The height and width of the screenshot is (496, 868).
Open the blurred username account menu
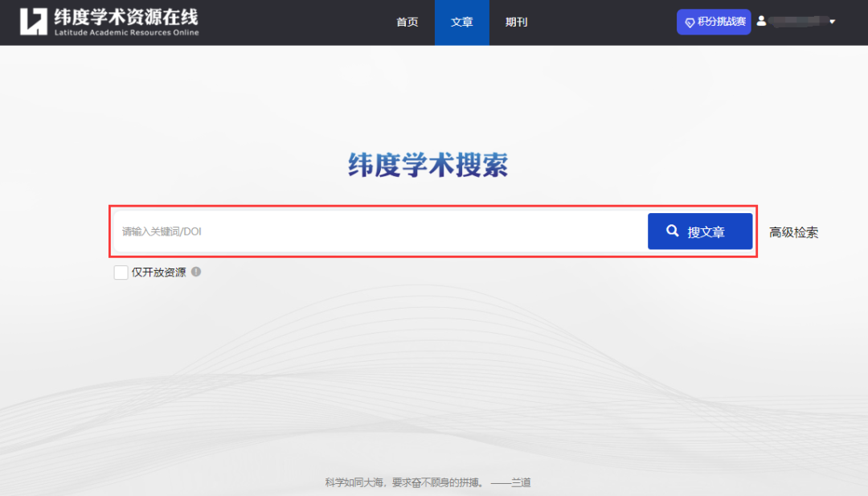point(796,22)
